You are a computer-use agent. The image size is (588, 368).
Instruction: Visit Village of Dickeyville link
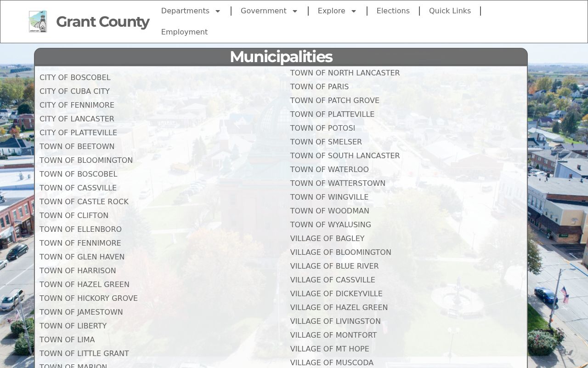[336, 293]
